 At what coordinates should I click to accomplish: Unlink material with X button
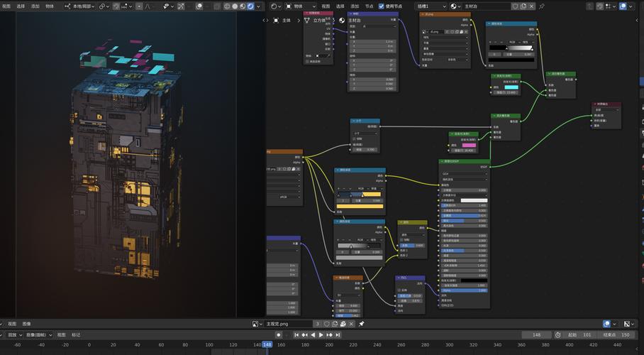click(531, 6)
